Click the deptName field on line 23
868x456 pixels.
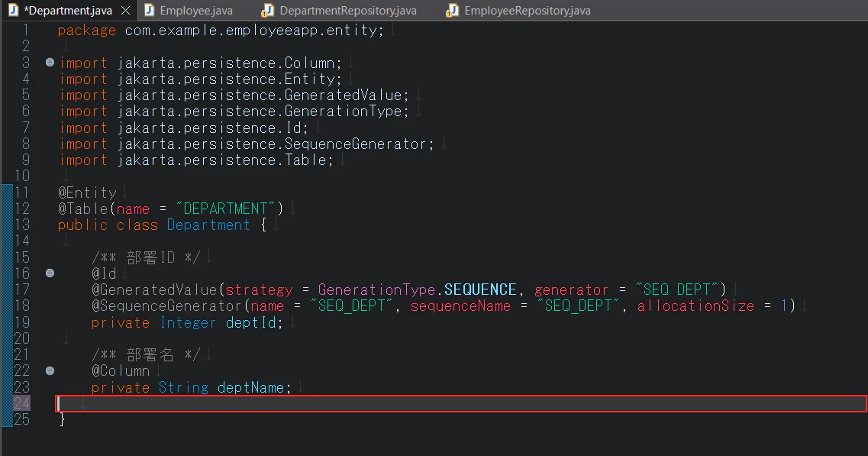pyautogui.click(x=250, y=387)
